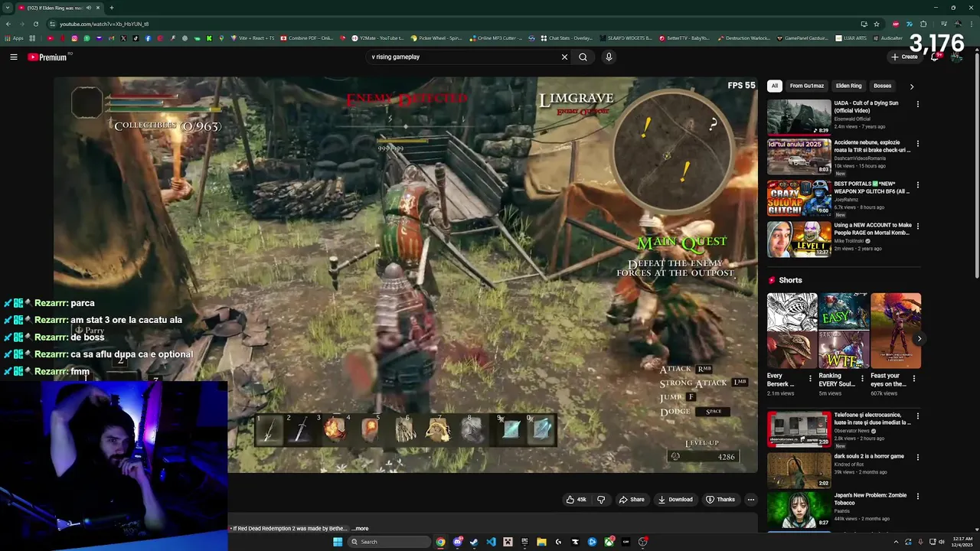Show more filter chips with right arrow

coord(911,86)
